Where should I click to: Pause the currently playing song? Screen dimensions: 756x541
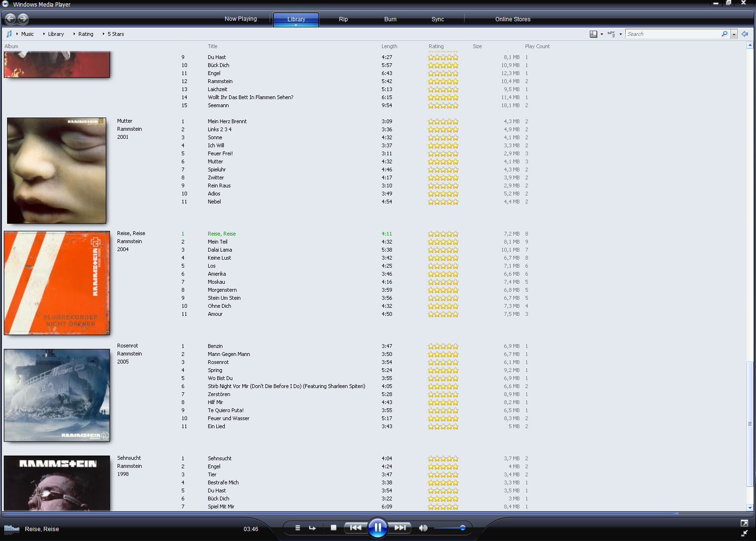click(378, 528)
